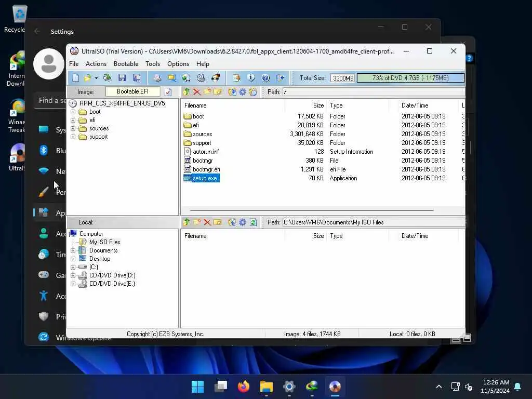This screenshot has height=399, width=532.
Task: Click the Save floppy disk icon
Action: pos(122,78)
